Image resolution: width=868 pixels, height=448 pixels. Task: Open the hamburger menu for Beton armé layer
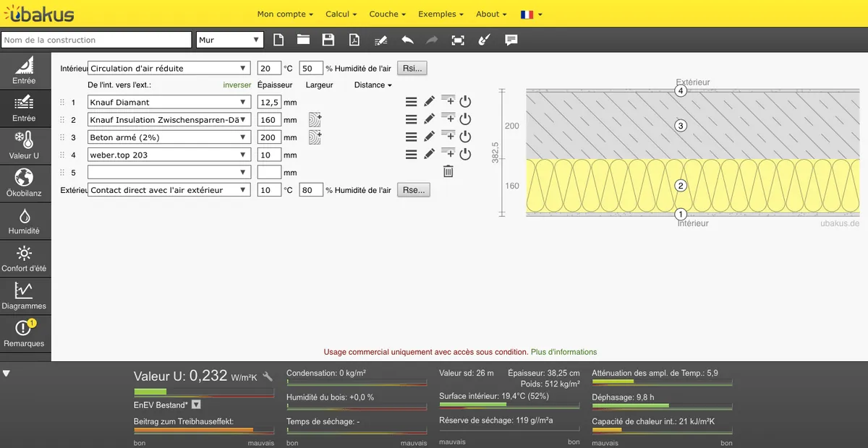coord(411,137)
